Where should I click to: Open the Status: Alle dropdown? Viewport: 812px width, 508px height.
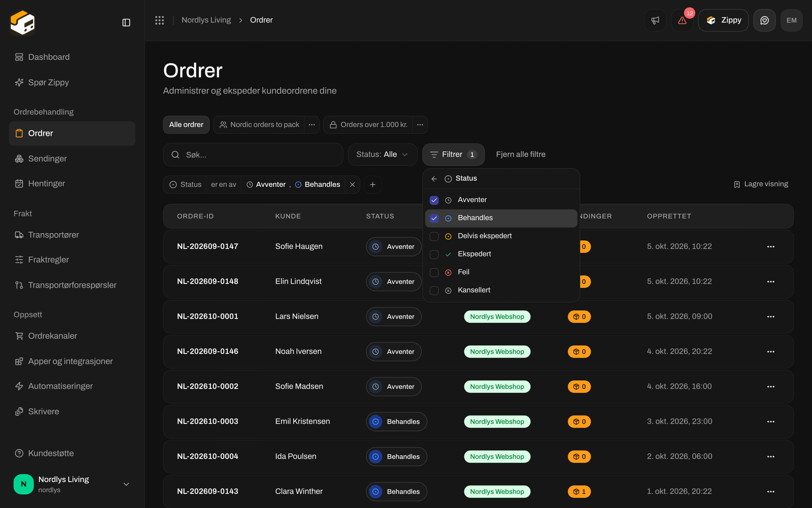(x=383, y=155)
